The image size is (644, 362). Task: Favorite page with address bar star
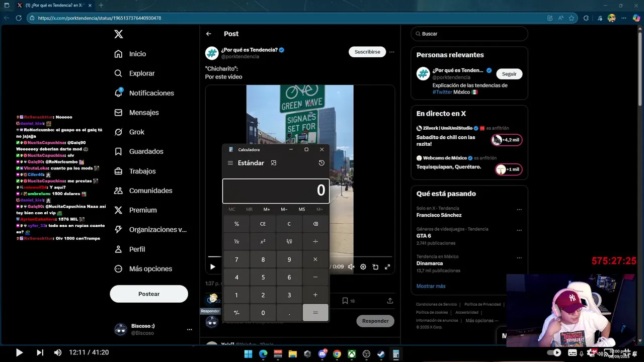[x=572, y=18]
